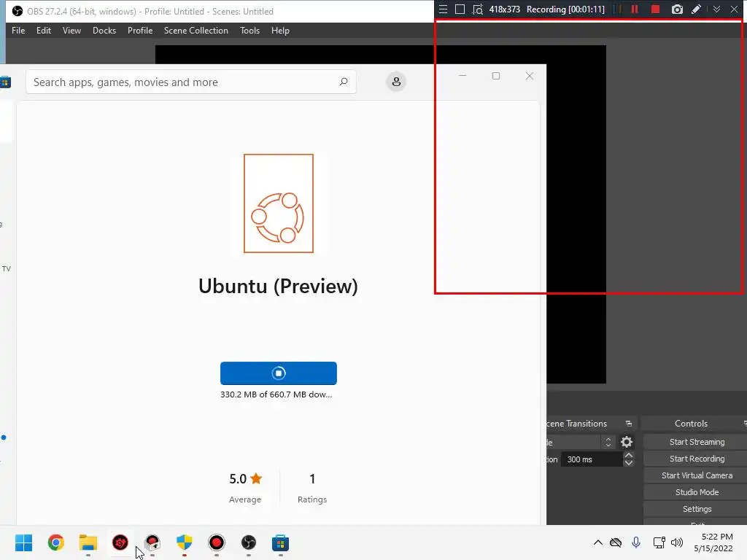Image resolution: width=747 pixels, height=560 pixels.
Task: Increase transition duration with up arrow
Action: click(628, 455)
